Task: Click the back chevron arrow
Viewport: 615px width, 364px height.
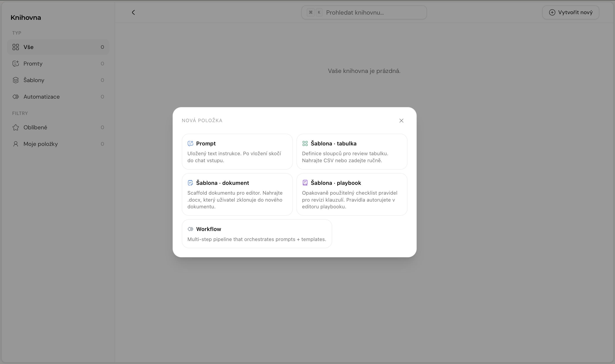Action: [x=133, y=12]
